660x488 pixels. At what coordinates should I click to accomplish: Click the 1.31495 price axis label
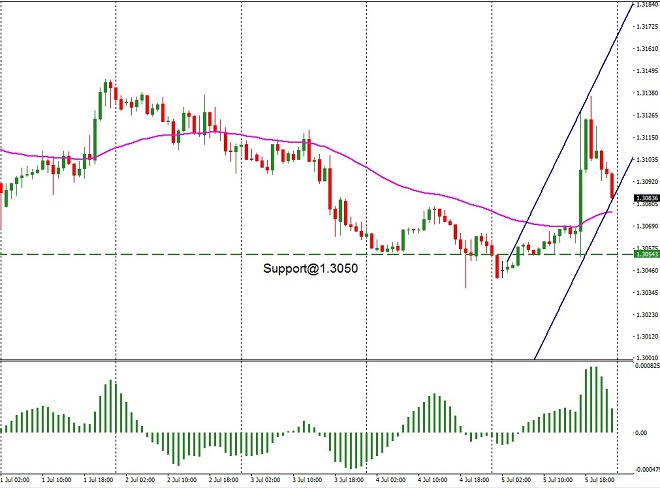[x=647, y=71]
